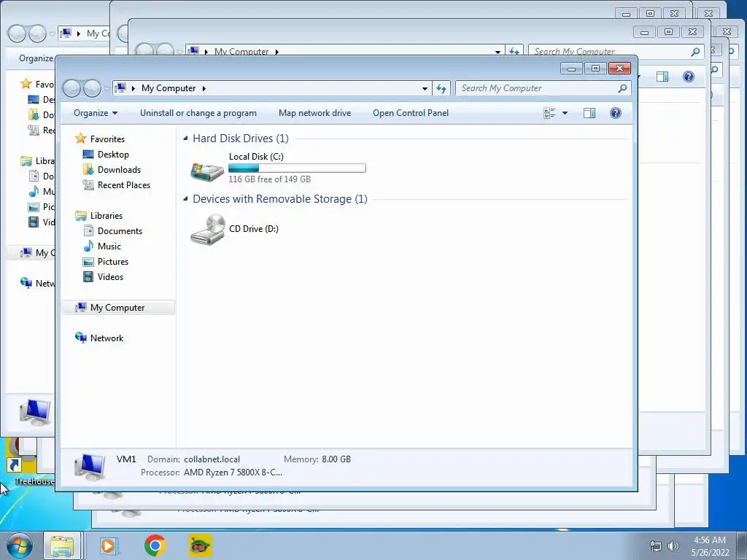Open the address bar history dropdown
The height and width of the screenshot is (560, 747).
tap(425, 88)
